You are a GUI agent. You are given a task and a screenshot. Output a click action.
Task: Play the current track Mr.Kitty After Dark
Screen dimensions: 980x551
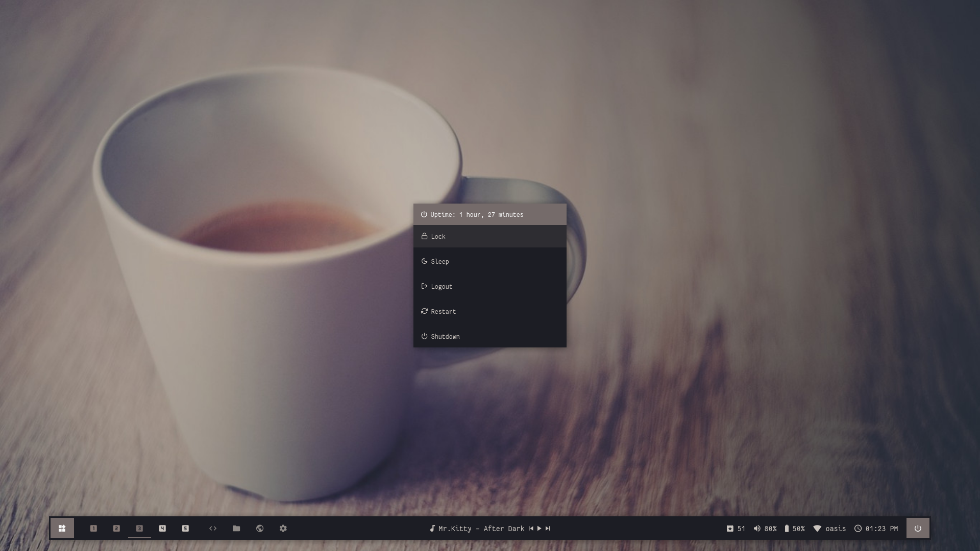pos(539,529)
